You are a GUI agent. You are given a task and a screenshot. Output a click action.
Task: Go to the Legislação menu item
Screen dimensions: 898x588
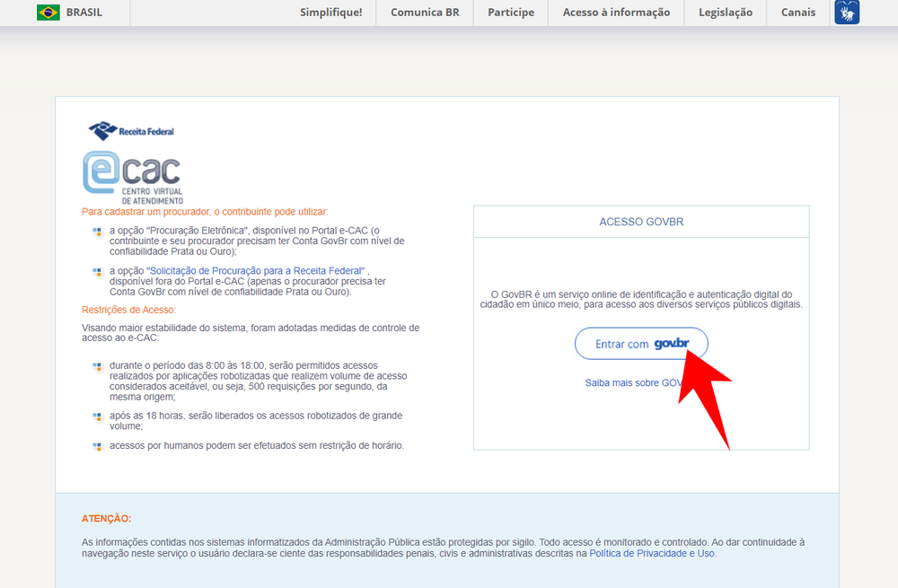[726, 12]
